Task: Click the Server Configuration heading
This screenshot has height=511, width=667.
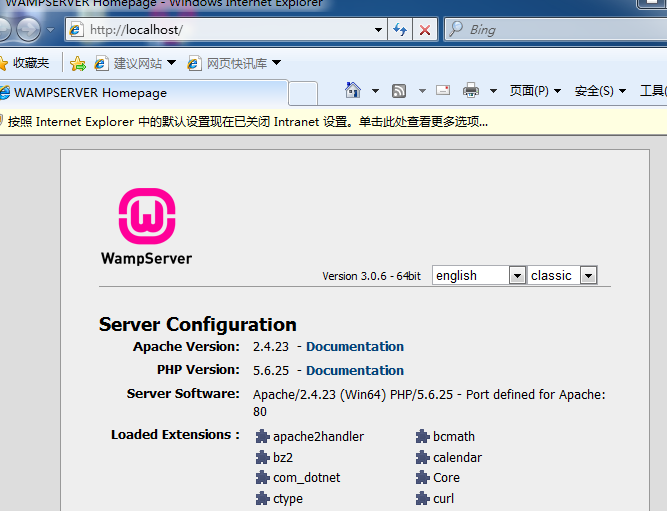Action: point(198,324)
